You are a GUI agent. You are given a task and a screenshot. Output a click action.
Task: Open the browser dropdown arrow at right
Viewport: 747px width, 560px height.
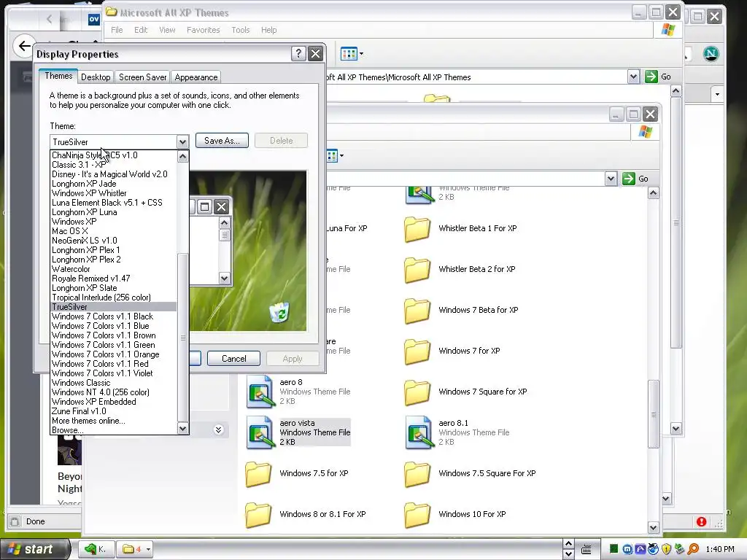tap(718, 94)
